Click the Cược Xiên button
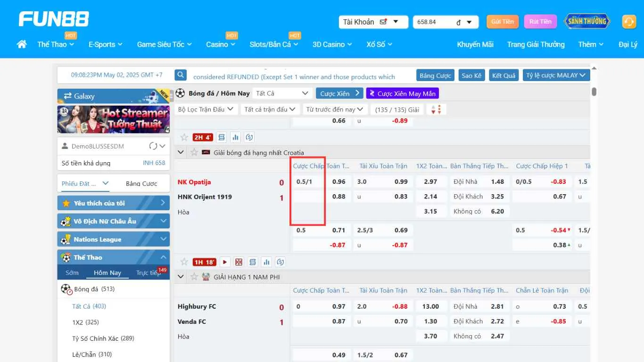Screen dimensions: 644x362 click(339, 93)
